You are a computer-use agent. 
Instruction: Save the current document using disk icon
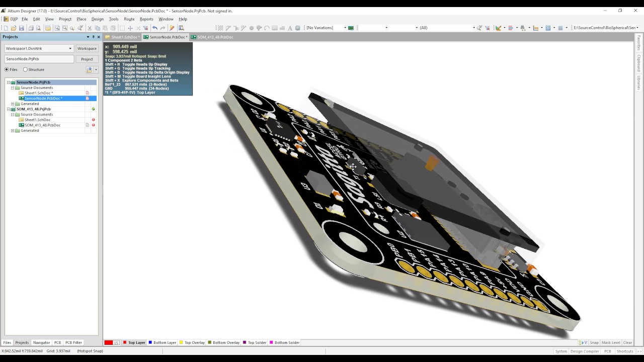tap(21, 28)
